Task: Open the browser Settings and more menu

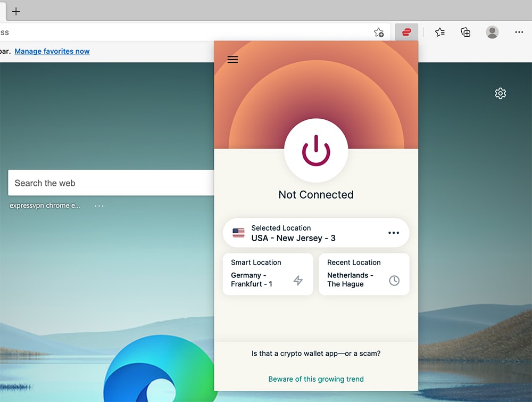Action: (x=519, y=32)
